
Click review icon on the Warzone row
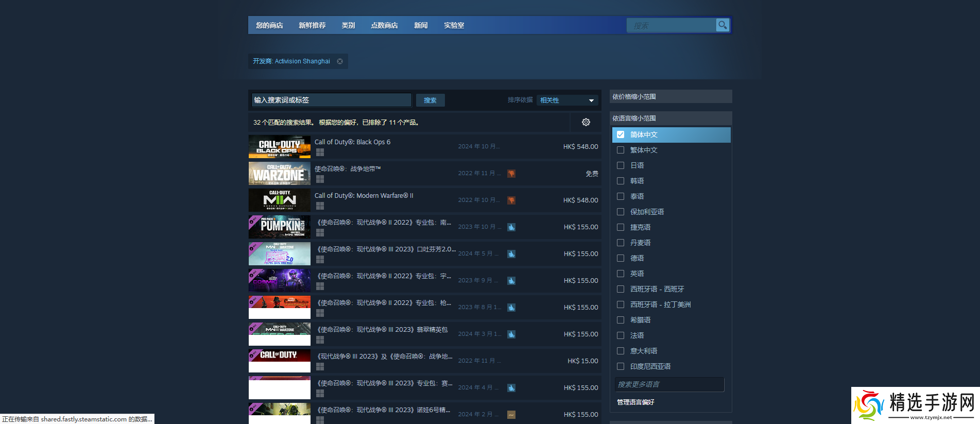click(511, 174)
